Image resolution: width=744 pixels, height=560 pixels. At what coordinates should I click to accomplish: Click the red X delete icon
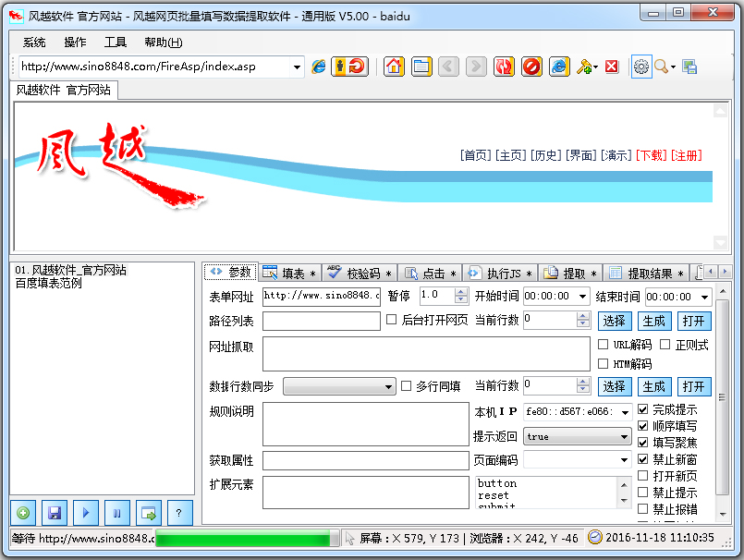612,67
